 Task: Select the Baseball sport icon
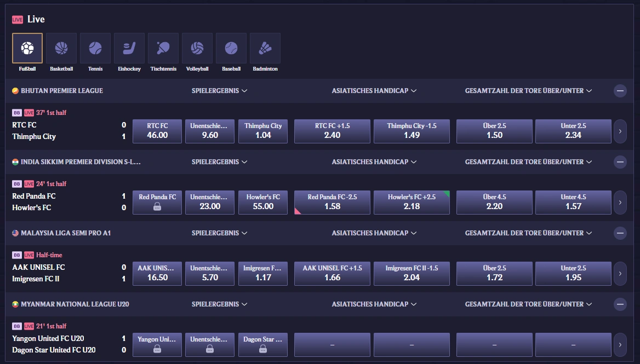pyautogui.click(x=231, y=48)
